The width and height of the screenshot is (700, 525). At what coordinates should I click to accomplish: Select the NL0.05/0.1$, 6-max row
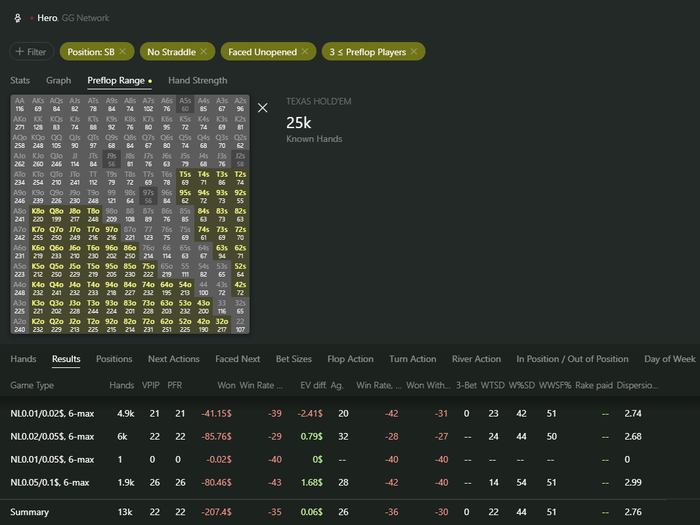(350, 483)
